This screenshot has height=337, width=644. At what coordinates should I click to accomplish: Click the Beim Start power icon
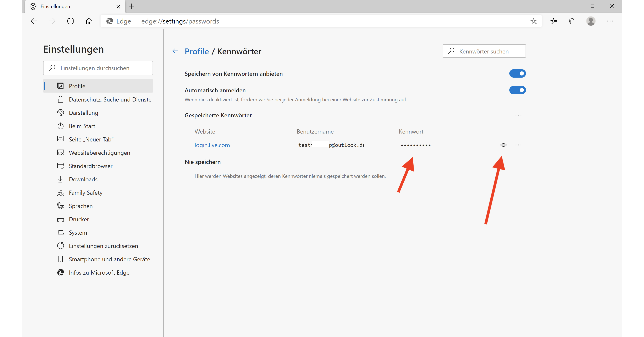[x=61, y=126]
